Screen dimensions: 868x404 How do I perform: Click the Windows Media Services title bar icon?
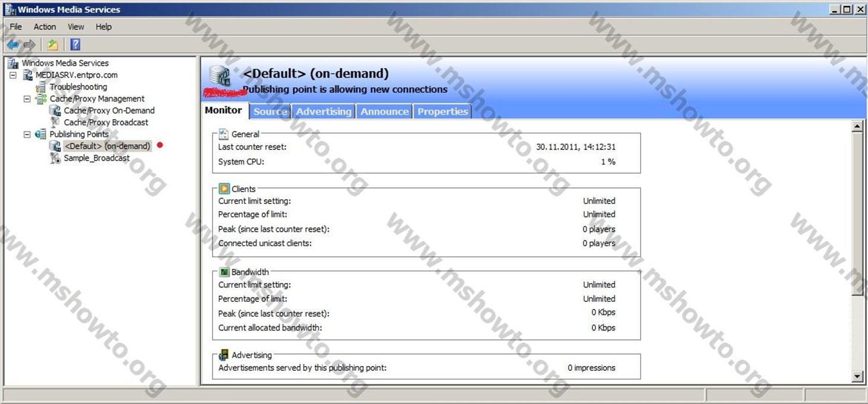click(x=10, y=9)
